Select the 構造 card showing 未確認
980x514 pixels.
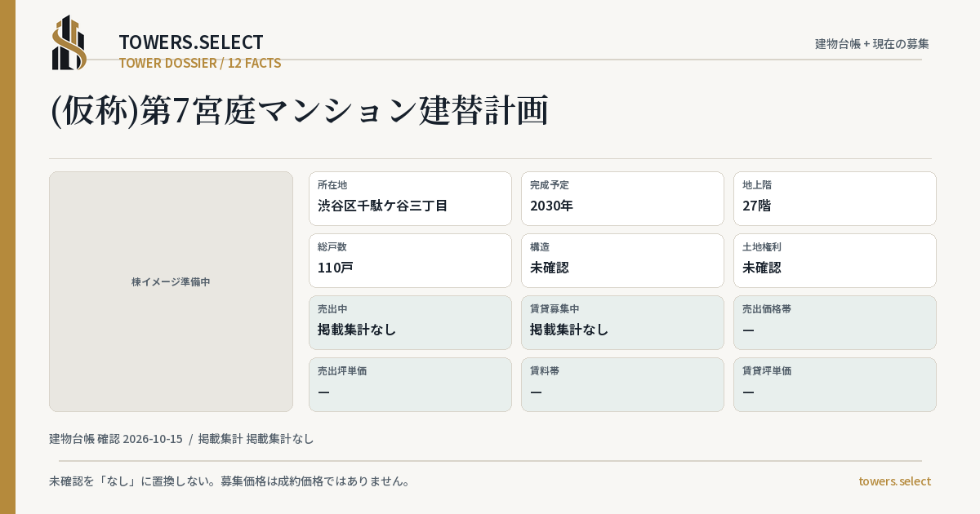[x=622, y=260]
